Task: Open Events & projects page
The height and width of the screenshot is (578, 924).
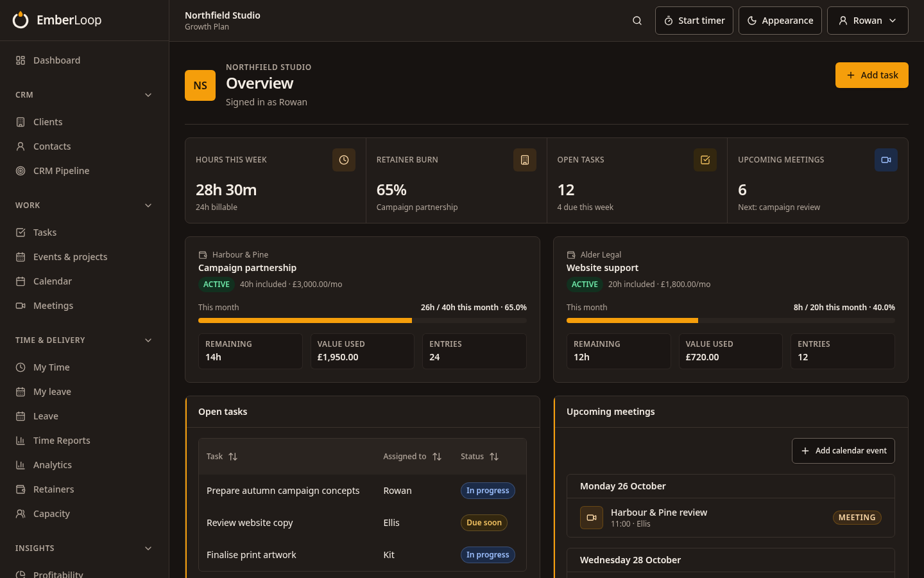Action: (x=84, y=257)
